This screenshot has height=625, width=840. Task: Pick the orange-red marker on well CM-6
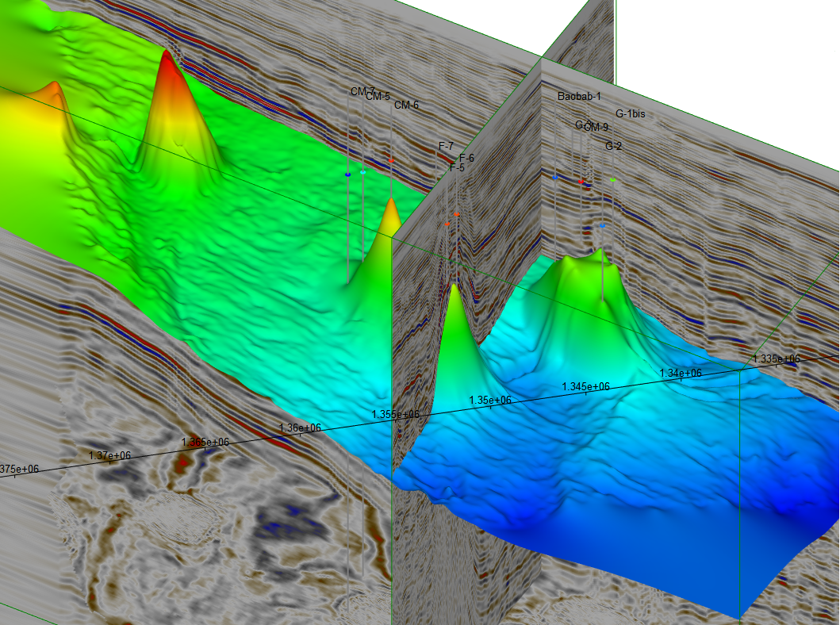[x=391, y=161]
